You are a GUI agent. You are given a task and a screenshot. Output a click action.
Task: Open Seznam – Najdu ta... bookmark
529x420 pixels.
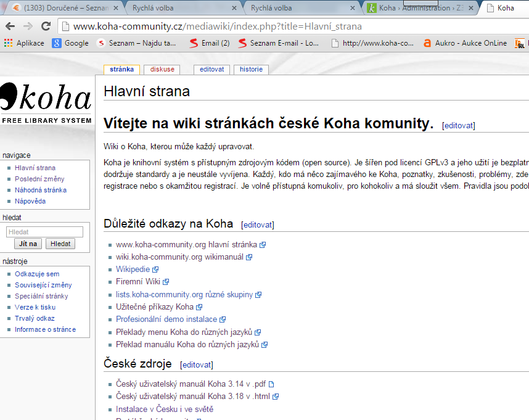[x=136, y=43]
